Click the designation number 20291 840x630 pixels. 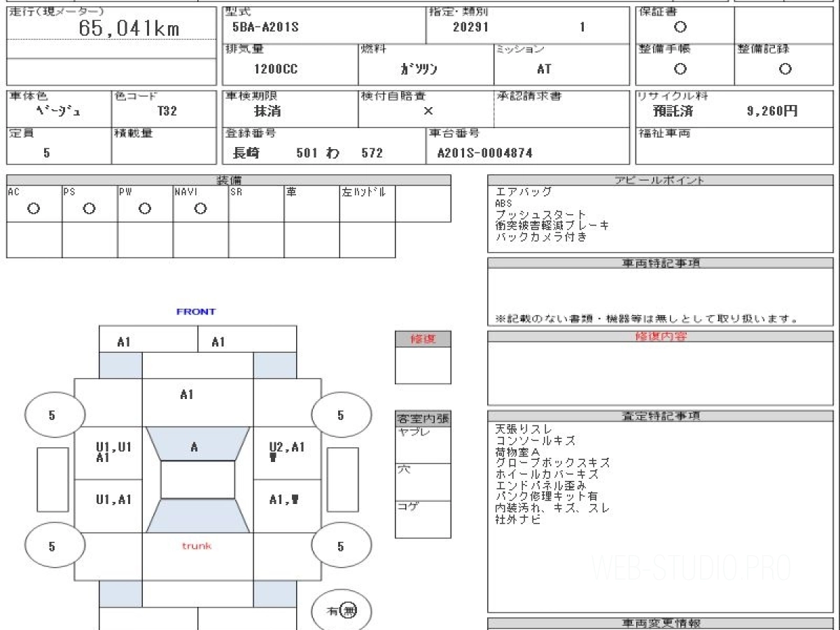470,27
